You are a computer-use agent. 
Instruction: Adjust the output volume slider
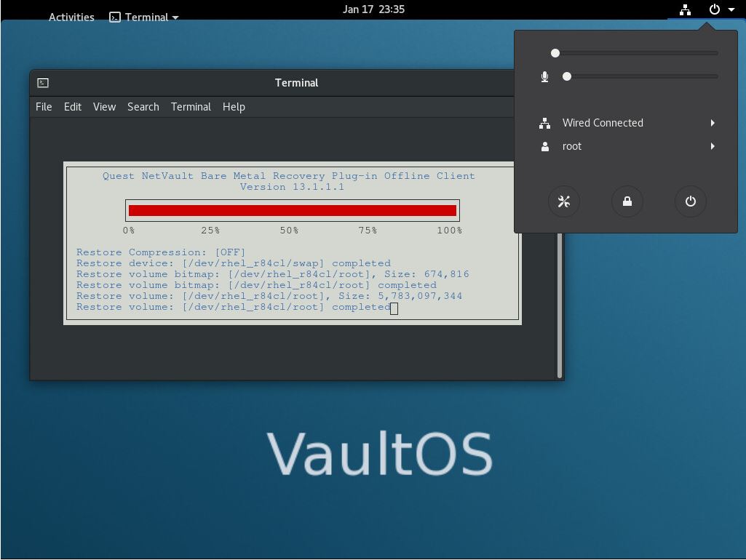[x=634, y=53]
